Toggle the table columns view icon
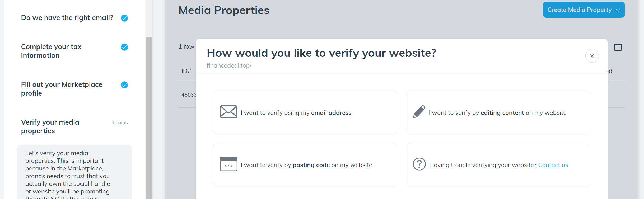Image resolution: width=644 pixels, height=199 pixels. [x=618, y=48]
